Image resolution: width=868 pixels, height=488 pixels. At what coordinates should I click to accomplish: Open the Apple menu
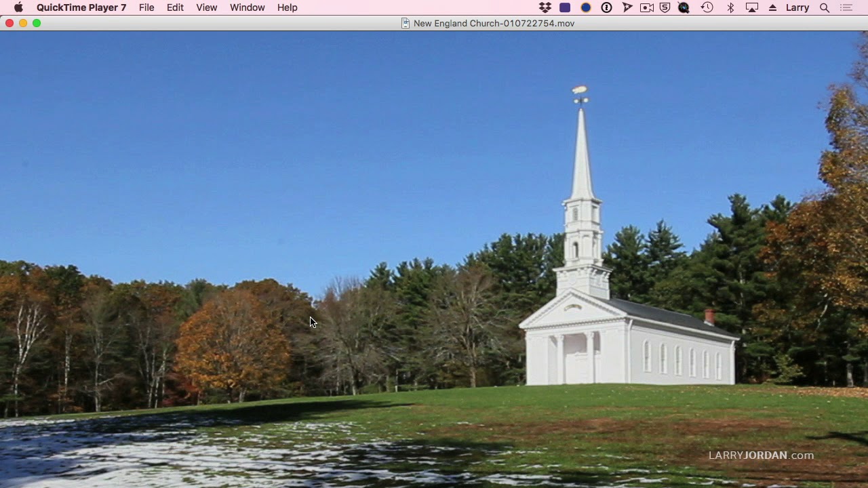coord(18,7)
